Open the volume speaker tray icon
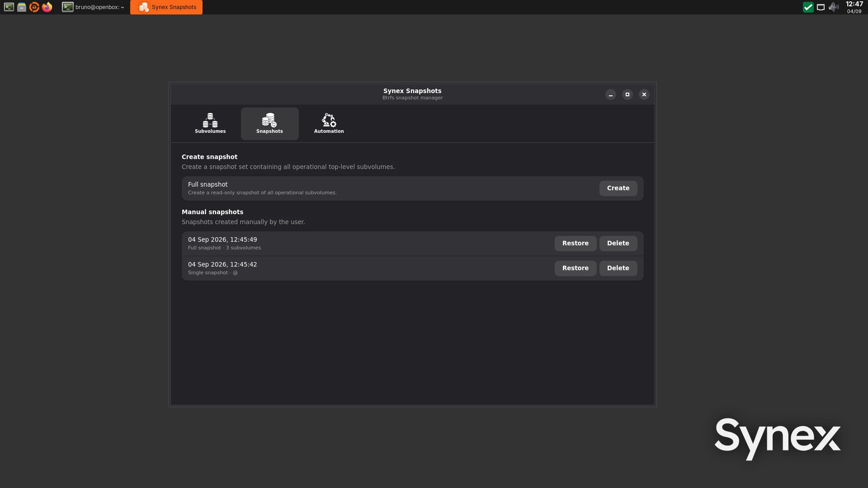868x488 pixels. [834, 7]
